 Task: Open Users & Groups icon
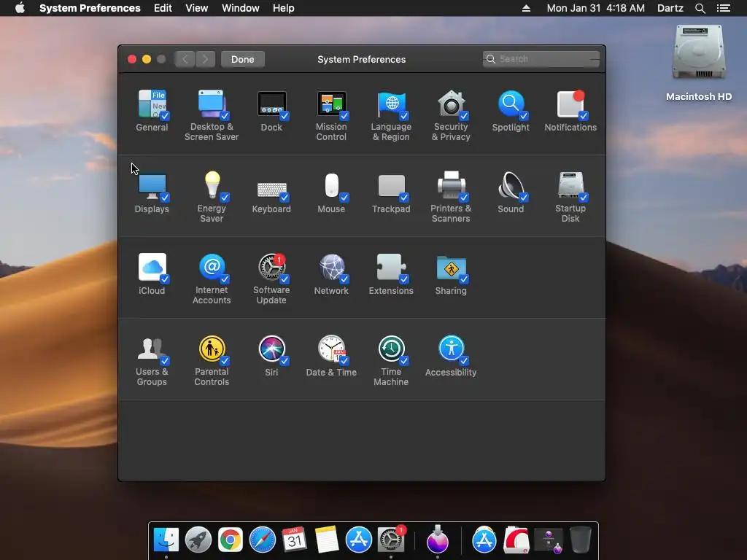[152, 349]
